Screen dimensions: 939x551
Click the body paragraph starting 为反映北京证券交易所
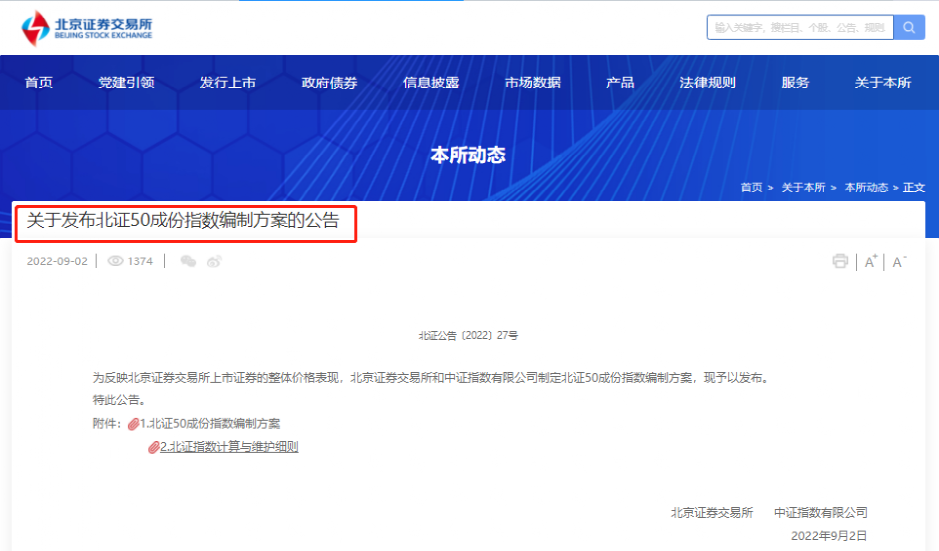point(432,378)
